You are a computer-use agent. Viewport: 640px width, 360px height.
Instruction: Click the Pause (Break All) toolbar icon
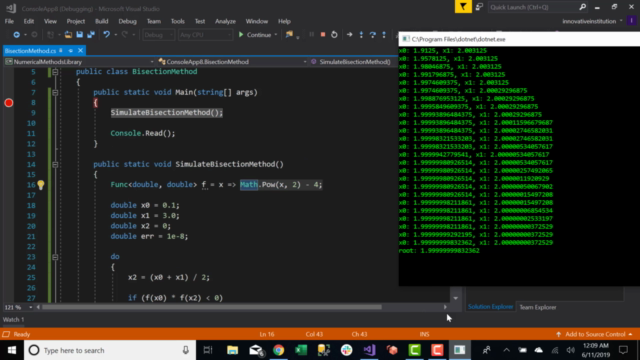(x=311, y=35)
